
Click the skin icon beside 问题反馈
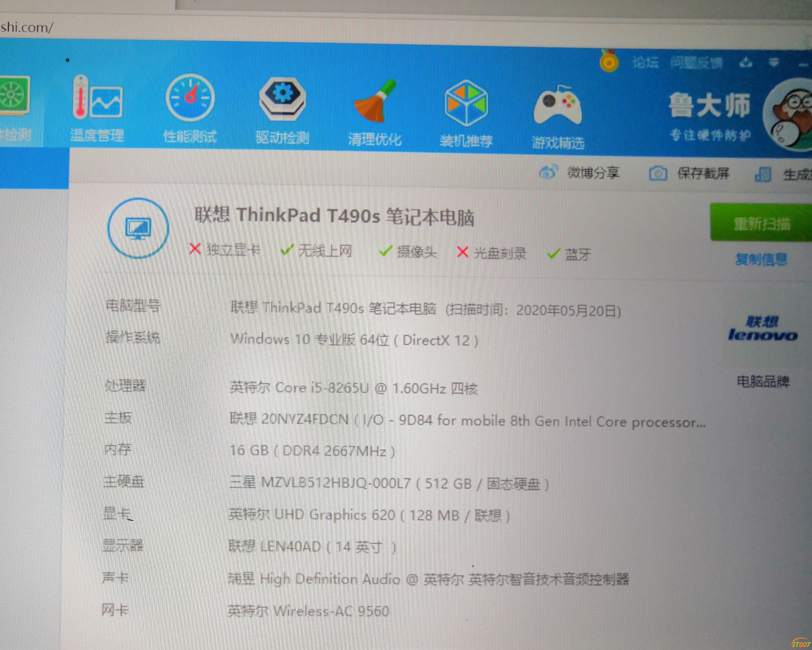[x=746, y=63]
